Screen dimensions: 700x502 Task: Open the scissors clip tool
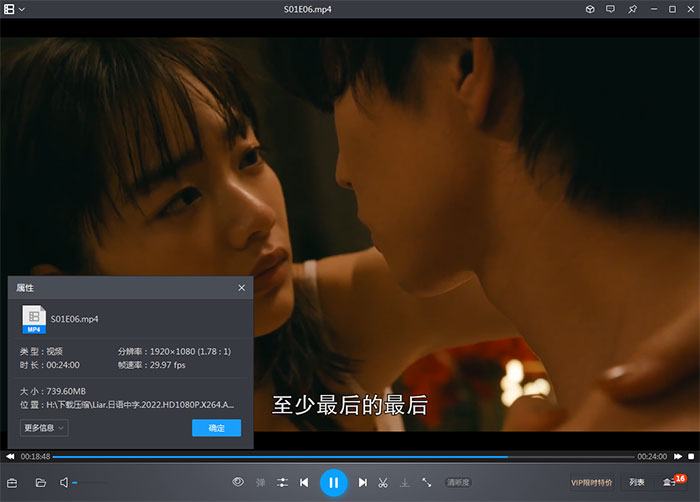click(383, 483)
